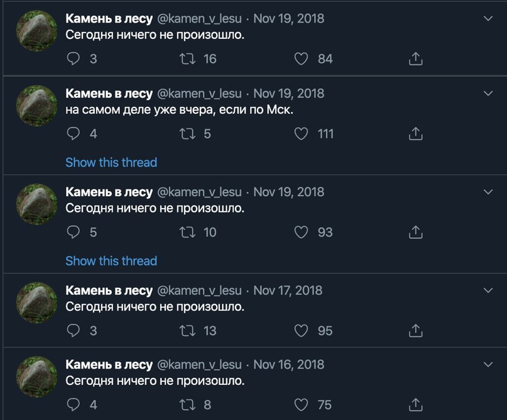The image size is (507, 420).
Task: Retweet the tweet with 16 retweets
Action: [187, 59]
